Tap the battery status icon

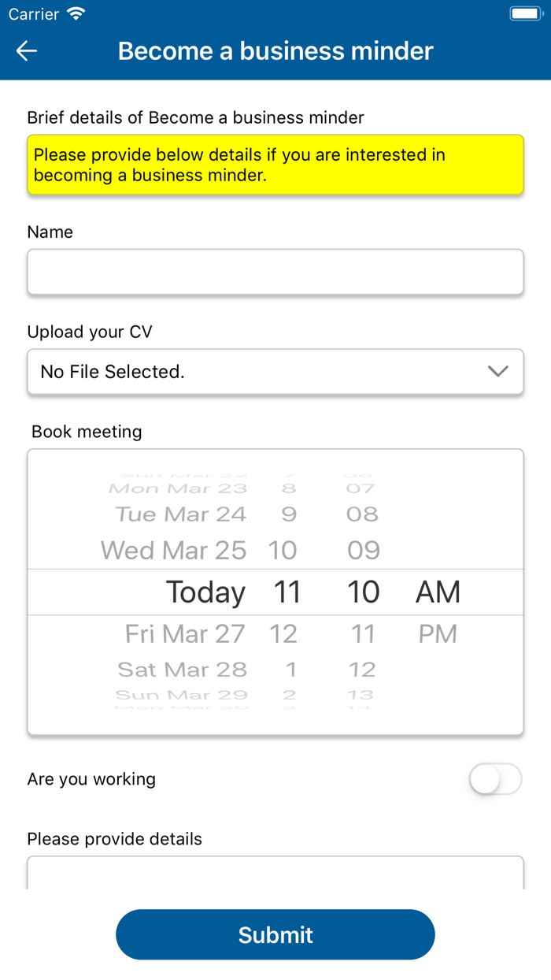525,14
